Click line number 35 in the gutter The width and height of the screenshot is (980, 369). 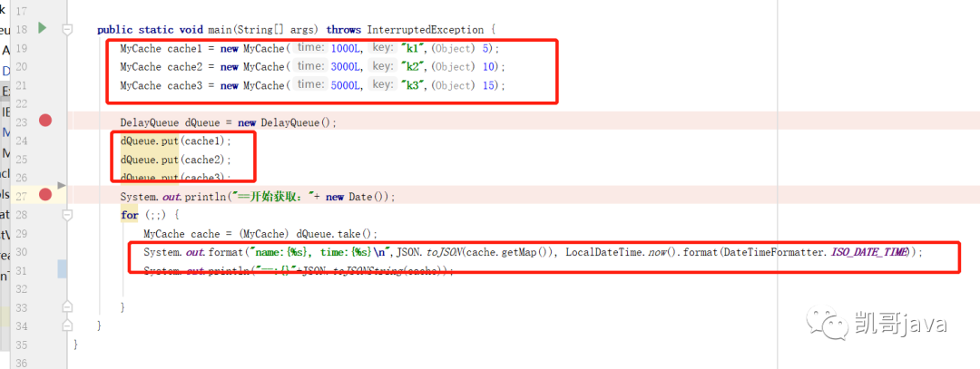(x=21, y=345)
